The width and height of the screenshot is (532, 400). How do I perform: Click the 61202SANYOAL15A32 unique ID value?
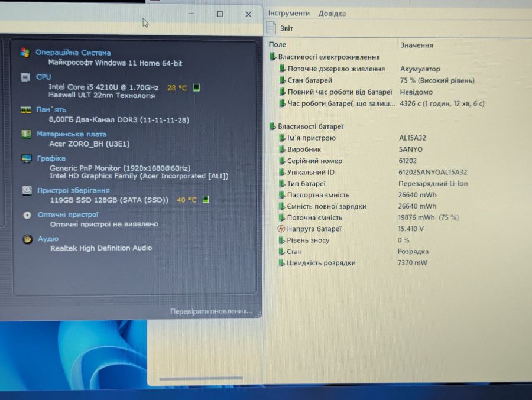433,172
